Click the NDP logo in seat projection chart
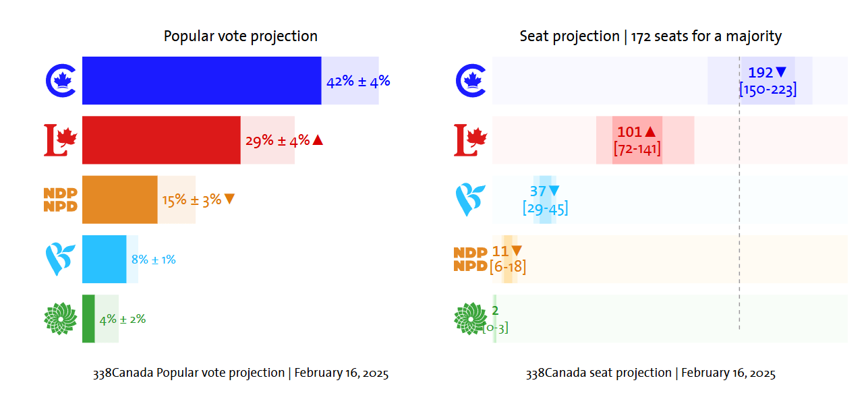868x393 pixels. click(x=471, y=260)
